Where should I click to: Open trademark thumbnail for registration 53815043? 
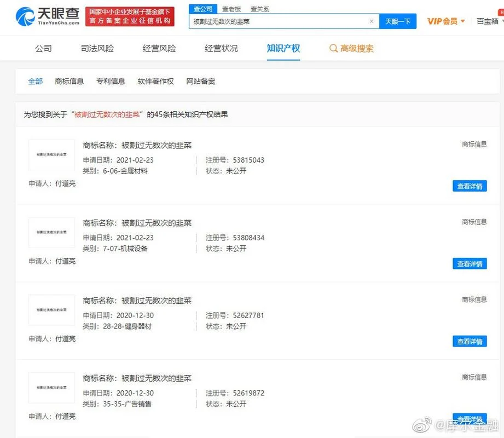point(52,155)
